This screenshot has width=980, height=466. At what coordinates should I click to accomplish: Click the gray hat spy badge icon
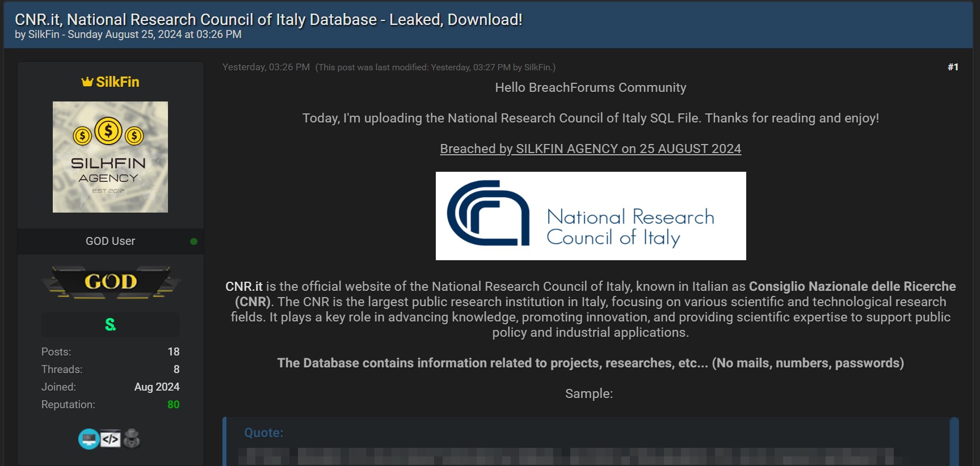[132, 439]
